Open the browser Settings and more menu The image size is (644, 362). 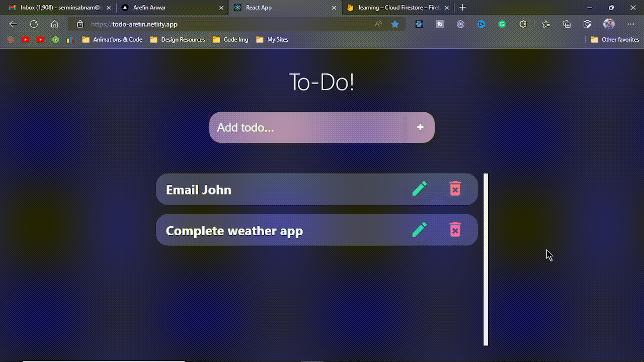(x=631, y=24)
